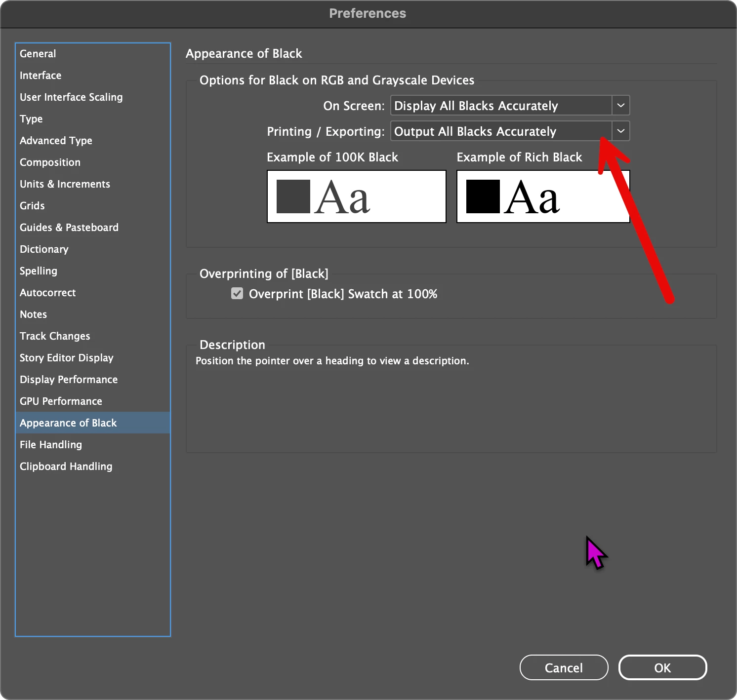Screen dimensions: 737x700
Task: Open Units & Increments preferences
Action: [93, 184]
